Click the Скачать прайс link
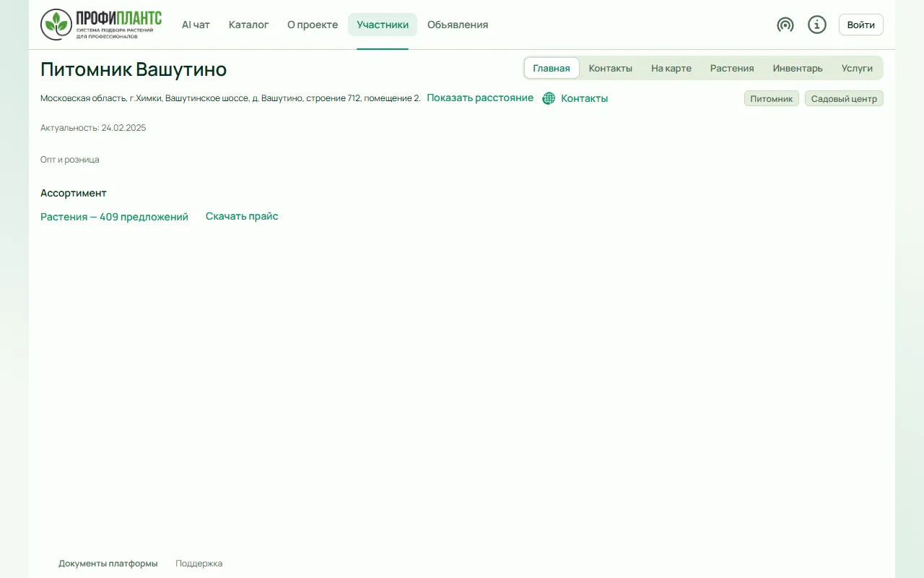Screen dimensions: 924x578 (x=242, y=216)
